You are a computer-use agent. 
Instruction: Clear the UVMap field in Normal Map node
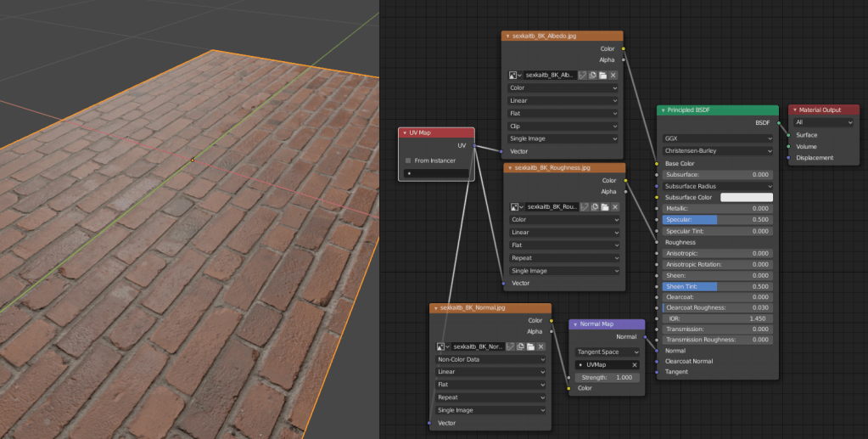634,364
